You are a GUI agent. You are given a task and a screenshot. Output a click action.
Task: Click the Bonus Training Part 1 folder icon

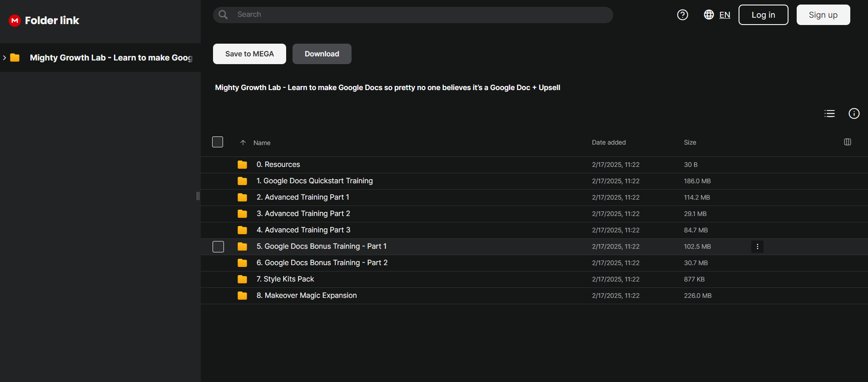point(243,246)
